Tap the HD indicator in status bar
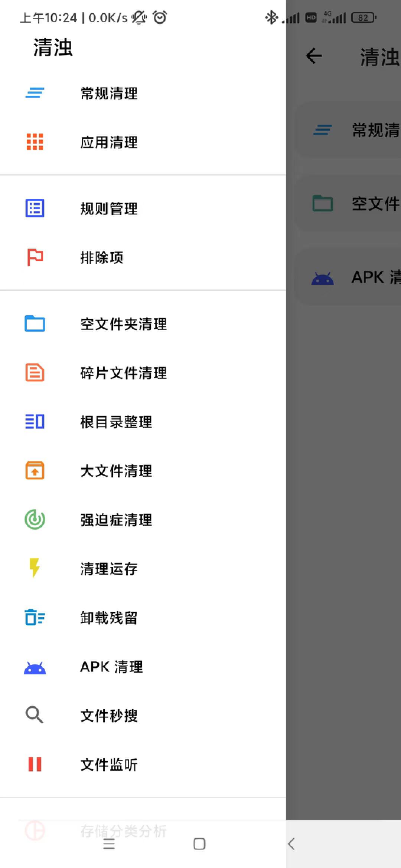Image resolution: width=401 pixels, height=868 pixels. (x=311, y=17)
